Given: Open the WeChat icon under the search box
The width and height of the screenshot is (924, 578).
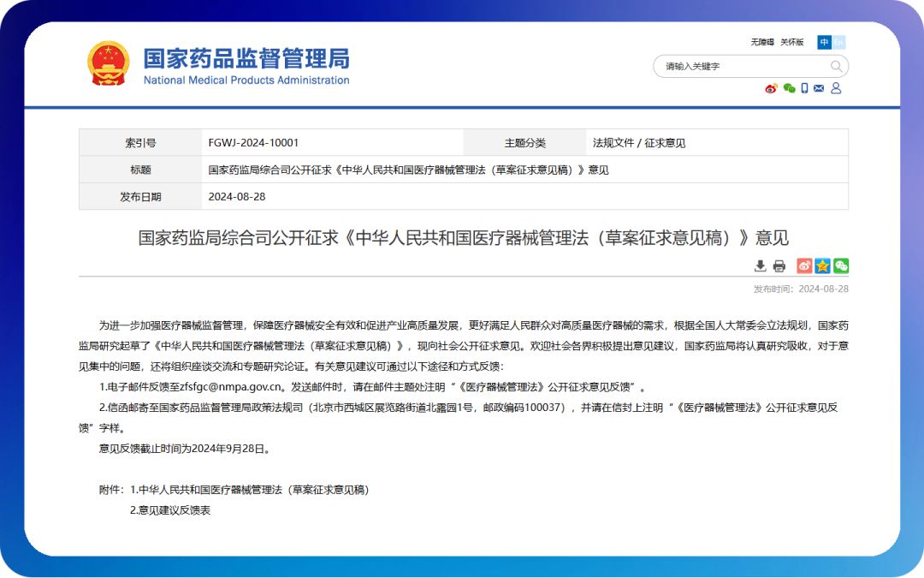Looking at the screenshot, I should 789,88.
